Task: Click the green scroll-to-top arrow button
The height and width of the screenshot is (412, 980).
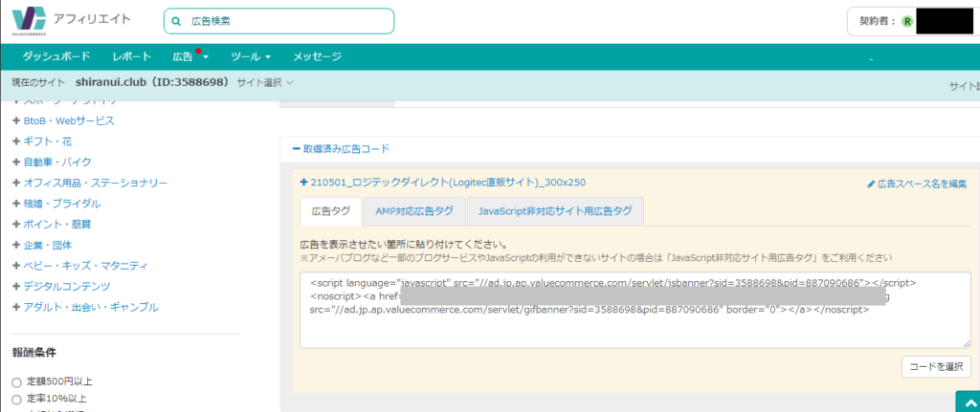Action: (967, 401)
